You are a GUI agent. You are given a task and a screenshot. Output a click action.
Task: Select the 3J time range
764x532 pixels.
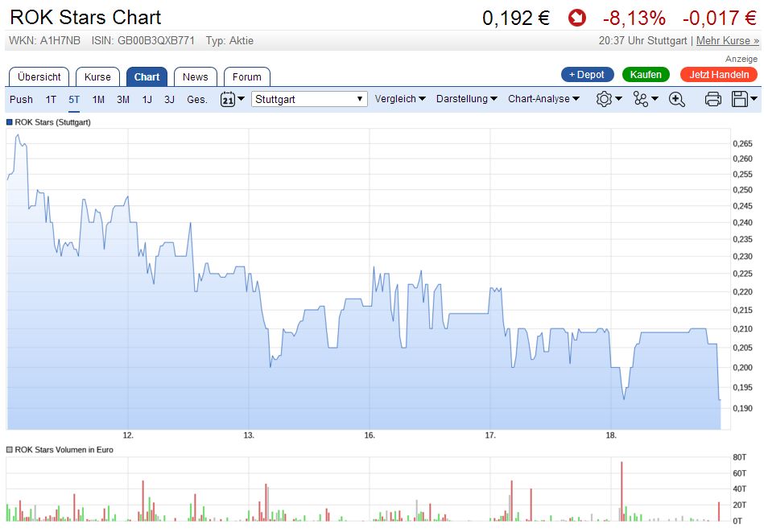[170, 99]
